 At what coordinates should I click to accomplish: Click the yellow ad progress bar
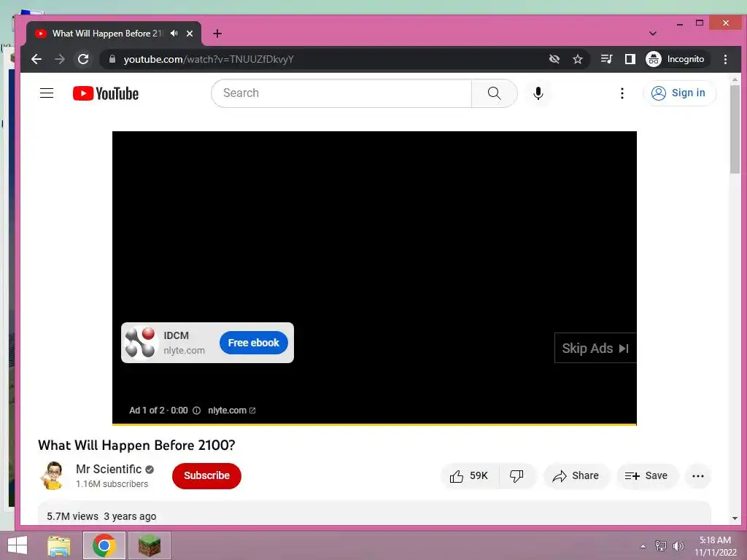click(x=374, y=424)
